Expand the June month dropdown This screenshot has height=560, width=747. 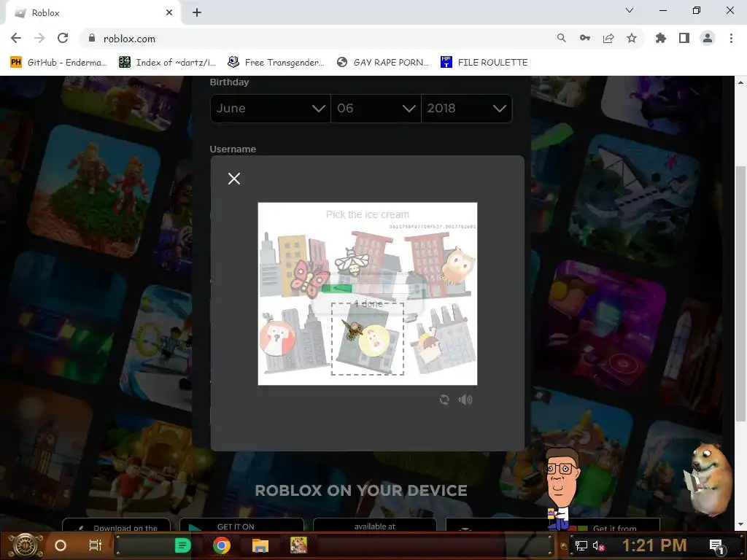(270, 108)
